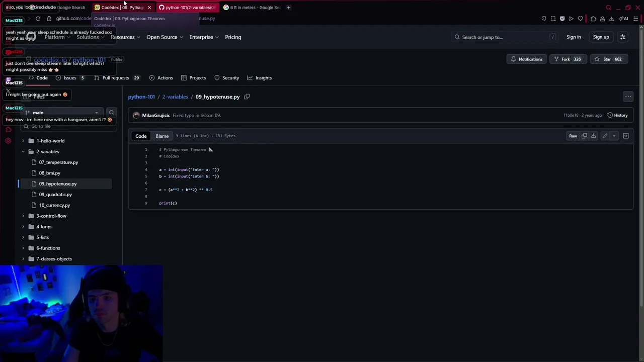Open 08_bmi.py in file tree
Viewport: 644px width, 362px height.
point(50,173)
